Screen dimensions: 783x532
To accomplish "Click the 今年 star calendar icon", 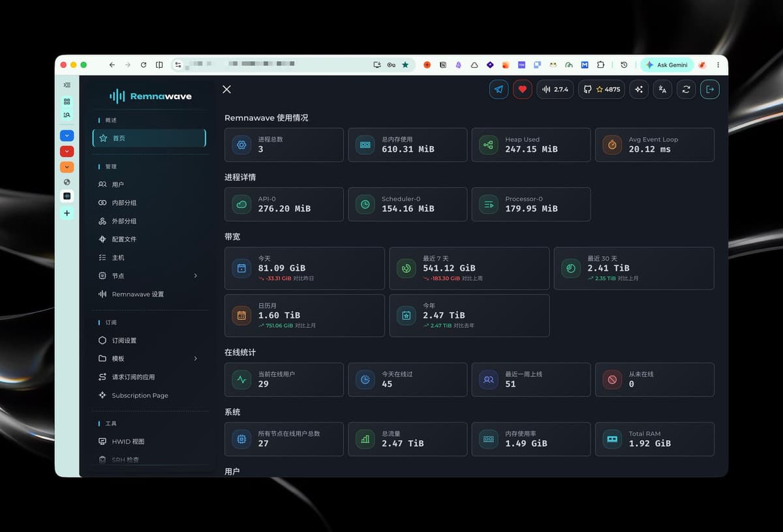I will coord(407,316).
